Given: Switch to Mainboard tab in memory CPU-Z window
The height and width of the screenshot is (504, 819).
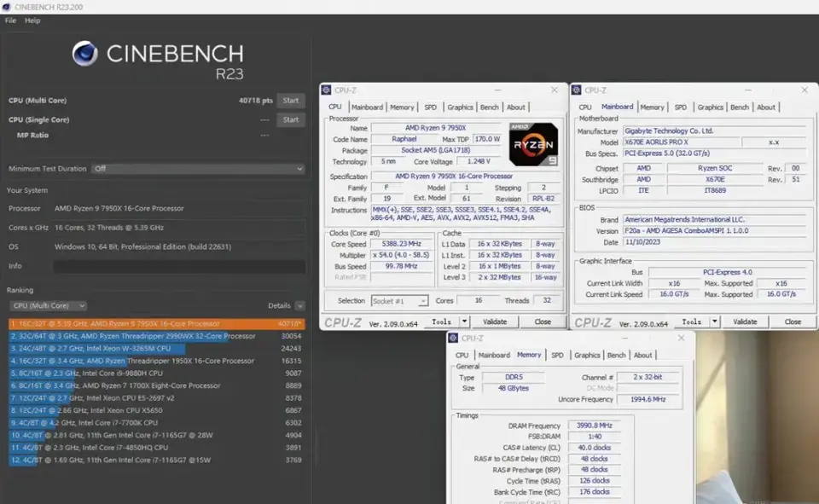Looking at the screenshot, I should coord(494,355).
